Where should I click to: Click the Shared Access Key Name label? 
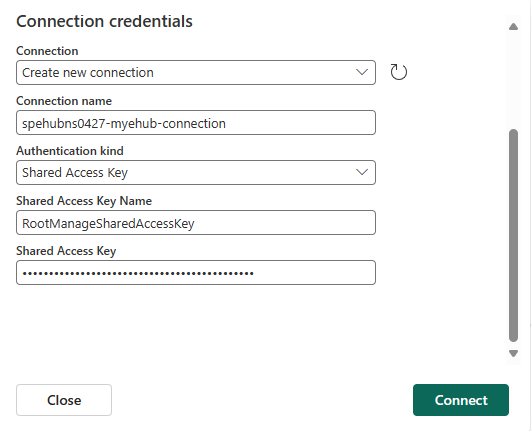pos(84,201)
